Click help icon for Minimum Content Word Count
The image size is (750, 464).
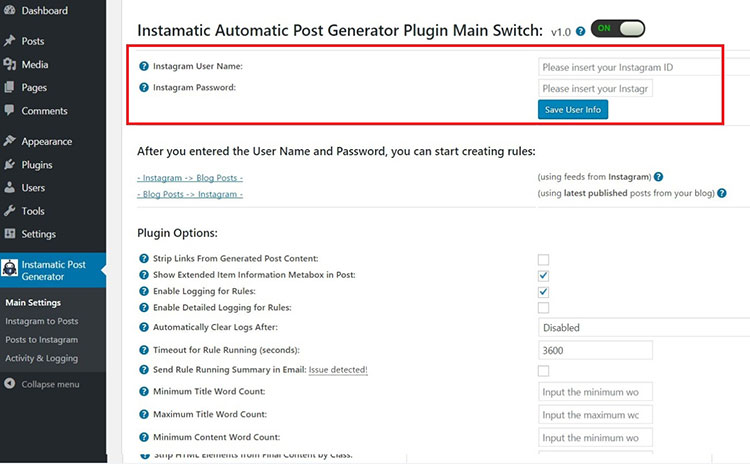point(143,437)
